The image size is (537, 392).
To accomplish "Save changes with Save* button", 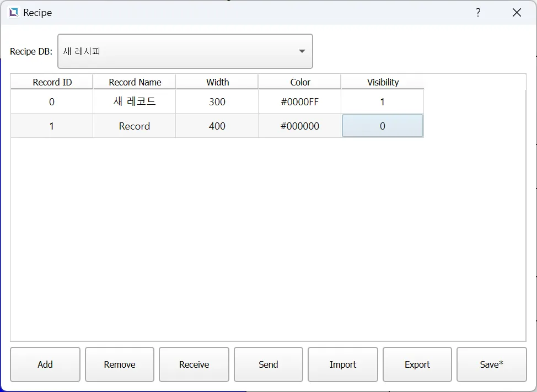I will point(491,364).
